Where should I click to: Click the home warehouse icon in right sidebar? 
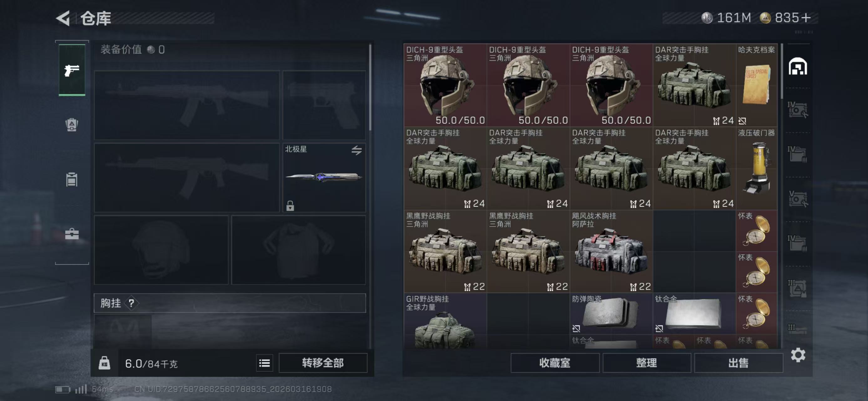(x=798, y=66)
